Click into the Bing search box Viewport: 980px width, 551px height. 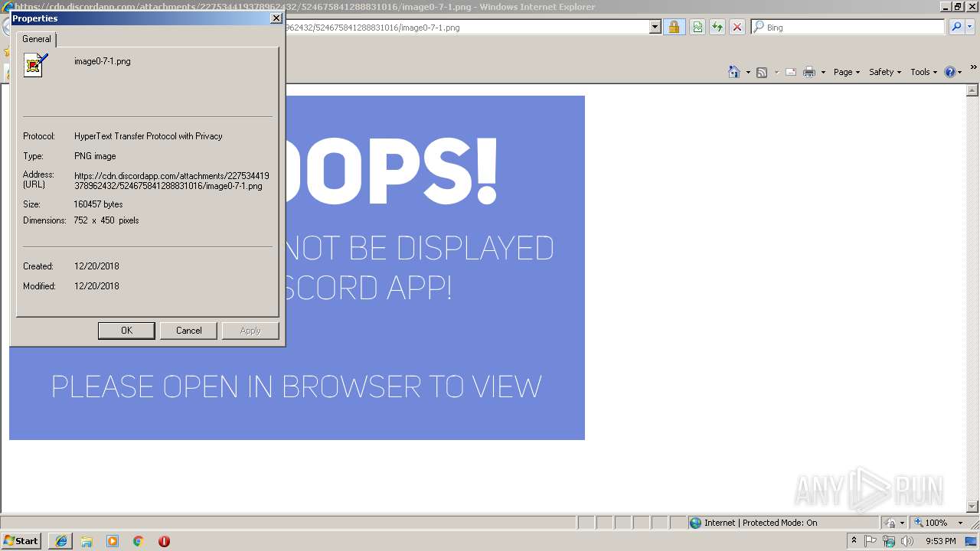[x=848, y=27]
